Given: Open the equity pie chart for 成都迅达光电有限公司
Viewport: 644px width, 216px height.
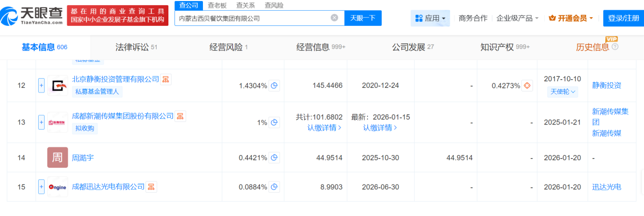Looking at the screenshot, I should pyautogui.click(x=274, y=187).
